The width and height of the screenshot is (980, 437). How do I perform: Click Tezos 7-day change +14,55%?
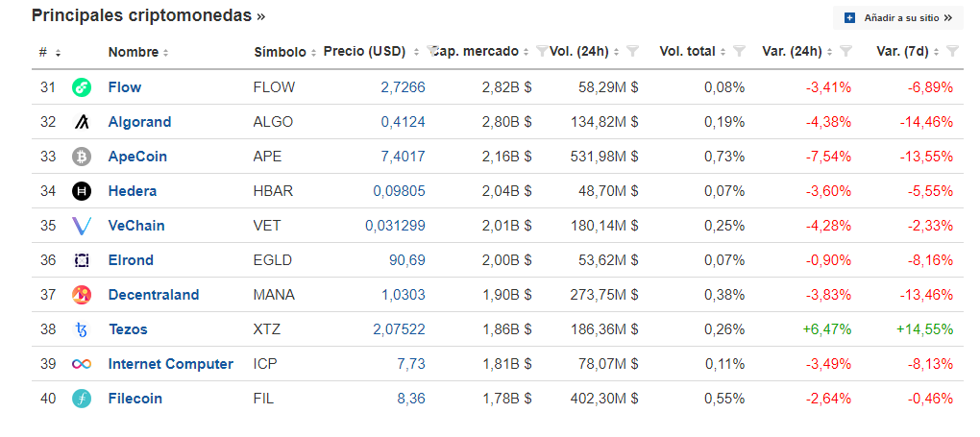(x=924, y=329)
